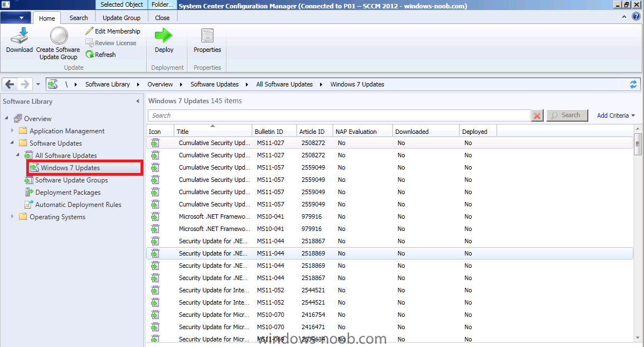The image size is (644, 347).
Task: Click the Download updates icon
Action: pyautogui.click(x=20, y=36)
